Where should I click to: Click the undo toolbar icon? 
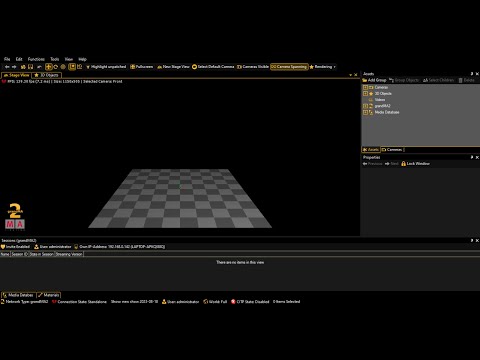[x=39, y=67]
